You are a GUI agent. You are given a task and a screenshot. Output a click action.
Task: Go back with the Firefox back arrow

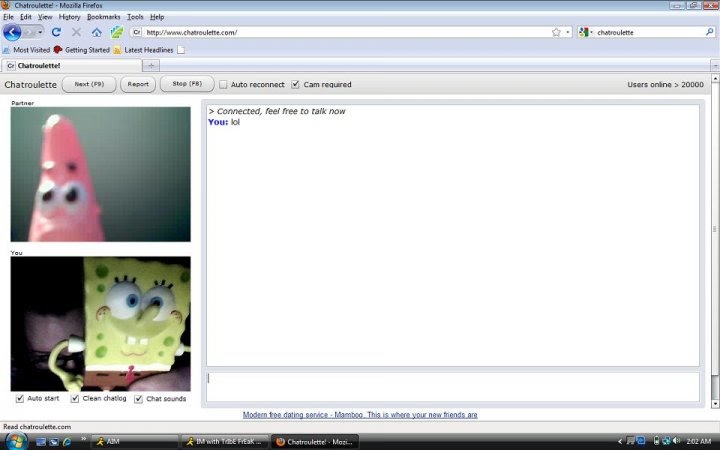[x=12, y=32]
